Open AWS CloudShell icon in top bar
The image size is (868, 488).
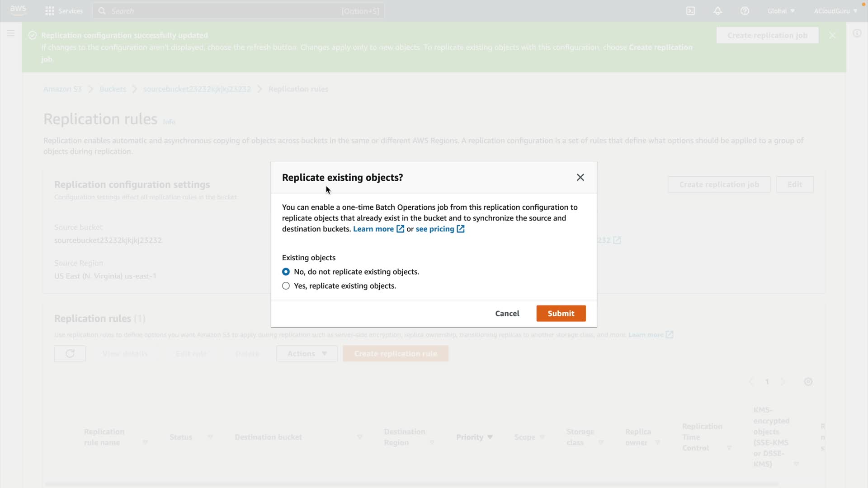point(690,11)
